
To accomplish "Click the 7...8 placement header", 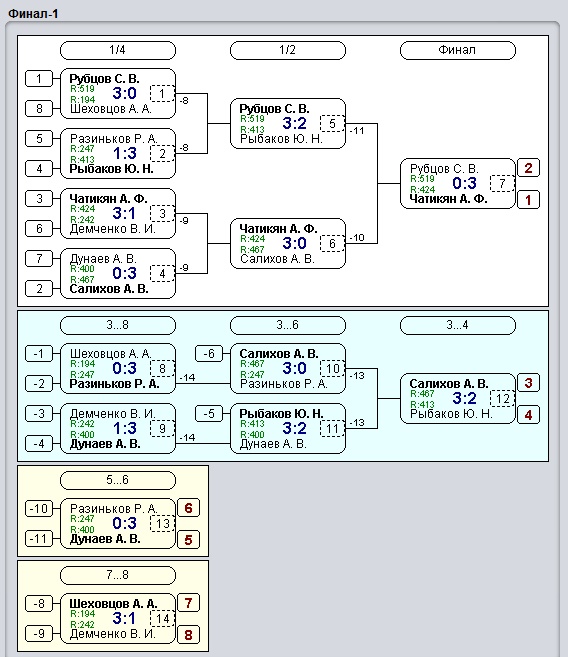I will coord(118,575).
